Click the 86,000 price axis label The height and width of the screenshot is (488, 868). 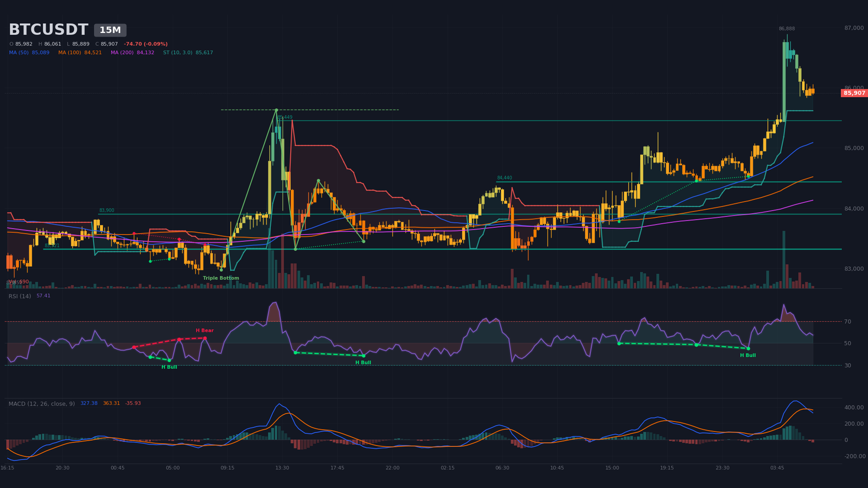[x=854, y=88]
